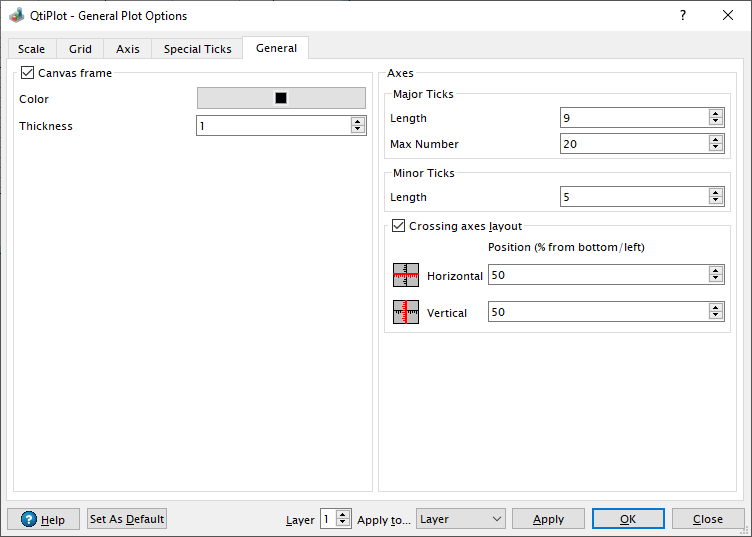
Task: Switch to the Grid tab
Action: [80, 49]
